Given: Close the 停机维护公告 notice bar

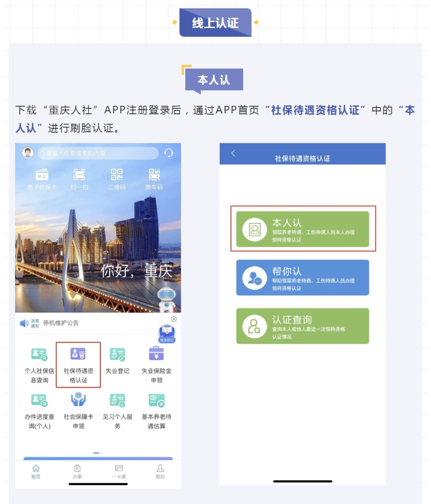Looking at the screenshot, I should click(174, 319).
